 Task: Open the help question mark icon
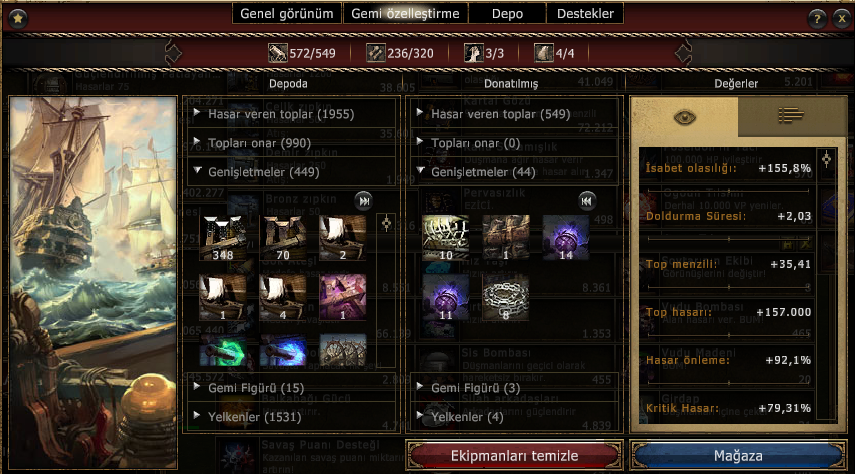(x=817, y=19)
